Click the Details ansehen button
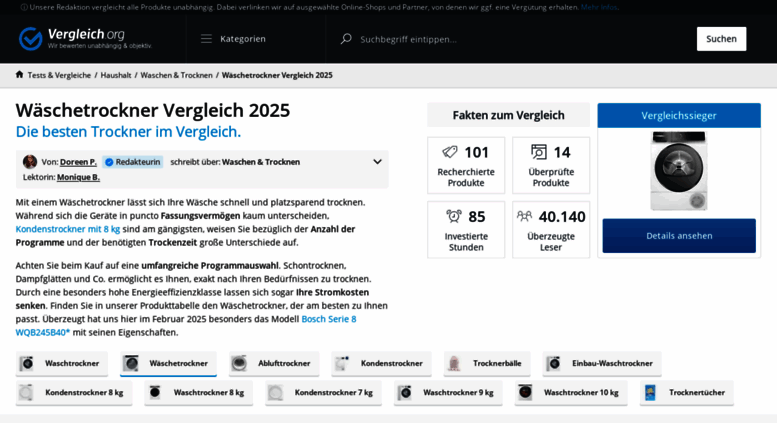Viewport: 777px width, 423px height. (679, 236)
